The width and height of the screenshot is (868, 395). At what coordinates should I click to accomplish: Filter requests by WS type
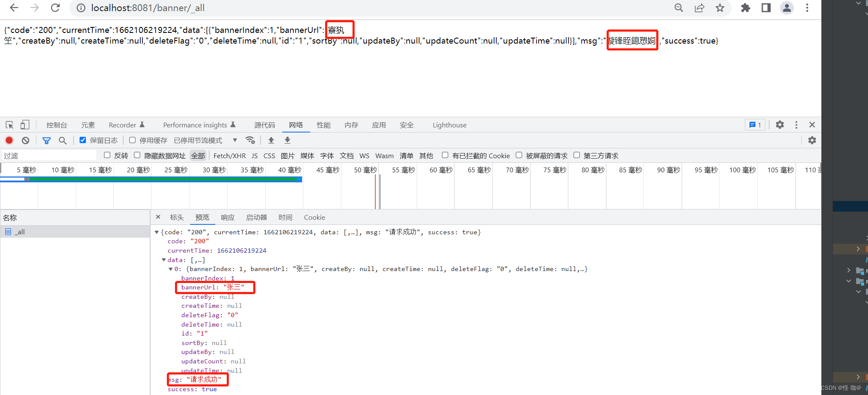pyautogui.click(x=364, y=156)
